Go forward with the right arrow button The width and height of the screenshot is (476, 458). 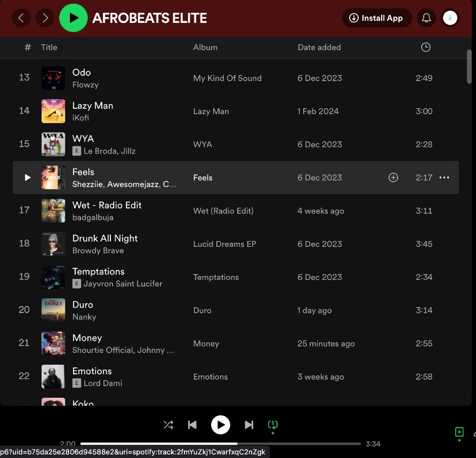pyautogui.click(x=45, y=18)
